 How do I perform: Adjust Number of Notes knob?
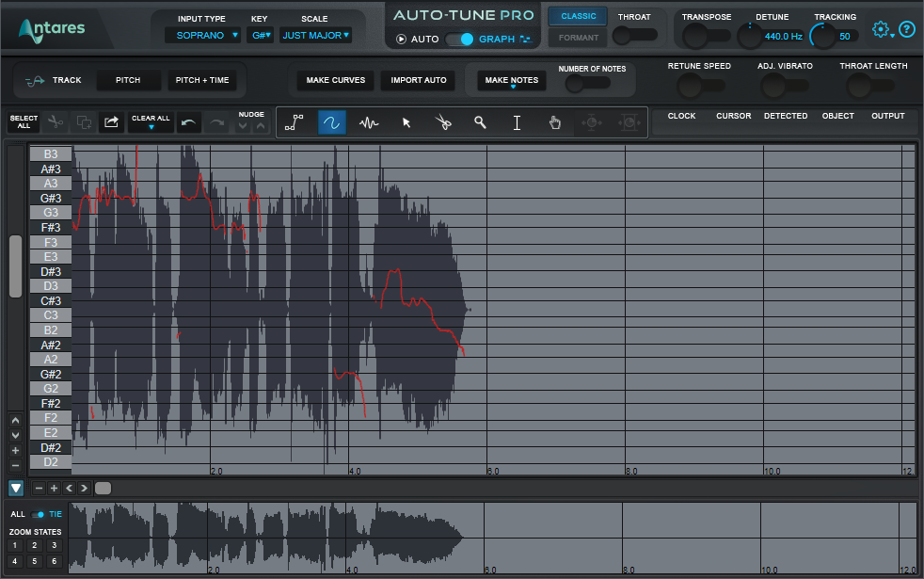tap(575, 85)
